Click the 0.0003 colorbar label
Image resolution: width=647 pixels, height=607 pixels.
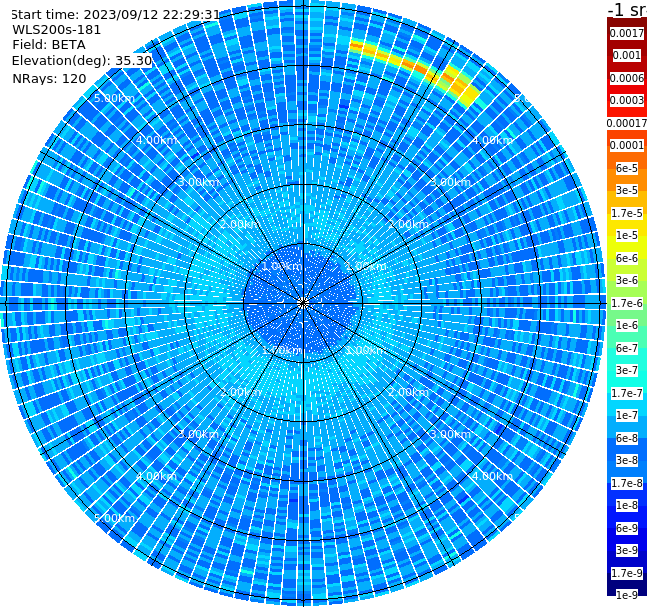[627, 100]
